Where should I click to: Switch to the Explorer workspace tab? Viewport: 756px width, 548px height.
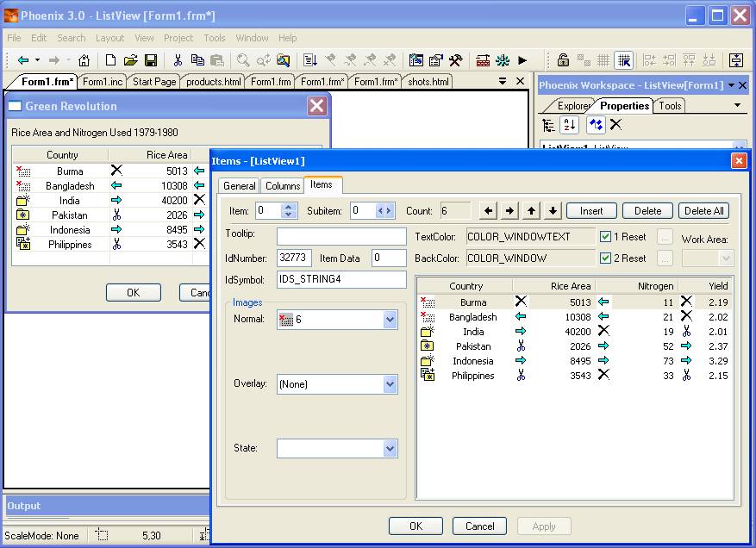point(572,106)
